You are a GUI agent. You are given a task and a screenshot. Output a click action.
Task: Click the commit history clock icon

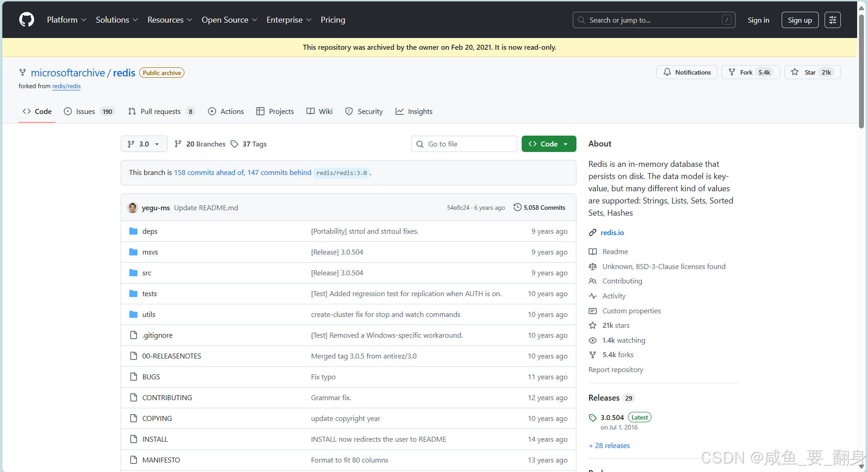[x=517, y=208]
